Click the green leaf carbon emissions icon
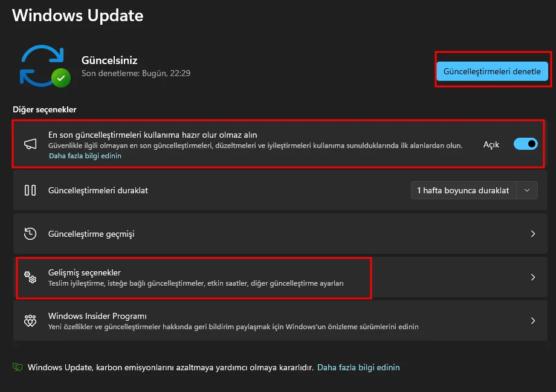Image resolution: width=556 pixels, height=392 pixels. [18, 367]
